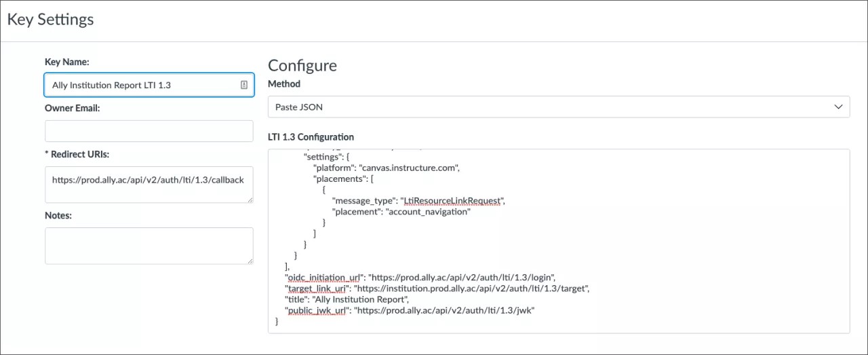
Task: Click the empty Owner Email field
Action: pos(149,131)
